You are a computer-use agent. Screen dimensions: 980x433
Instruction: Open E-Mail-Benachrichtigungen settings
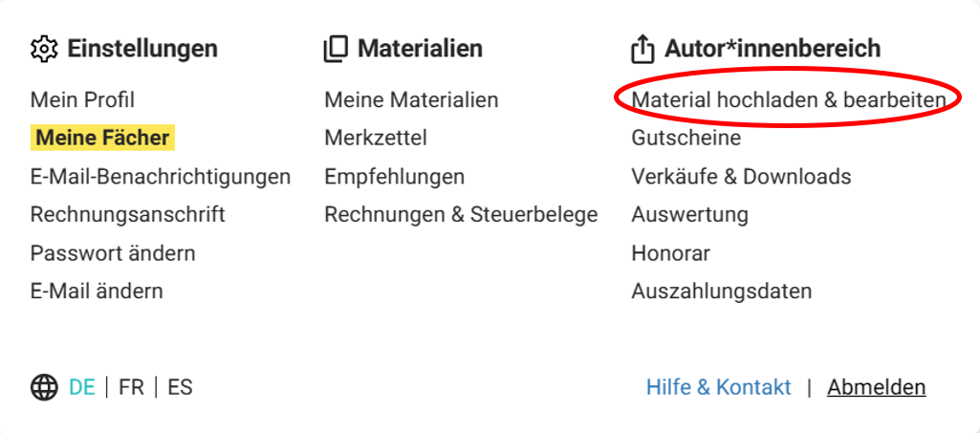click(161, 177)
